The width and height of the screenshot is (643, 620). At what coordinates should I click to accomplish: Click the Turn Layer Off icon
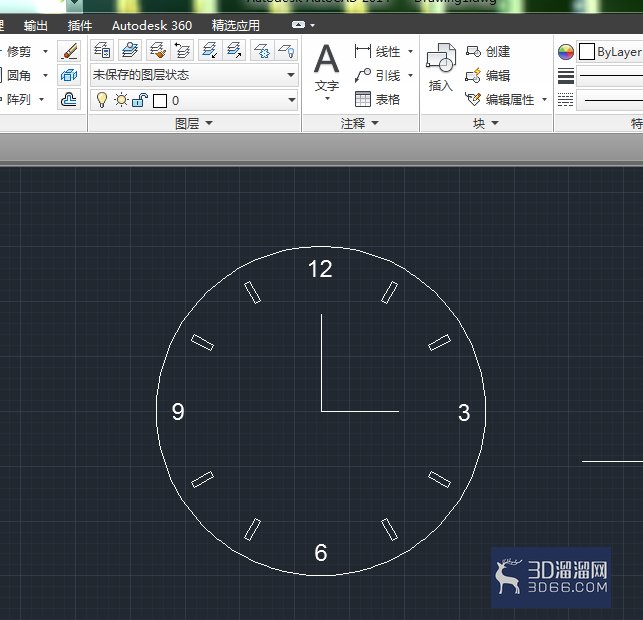[x=286, y=51]
